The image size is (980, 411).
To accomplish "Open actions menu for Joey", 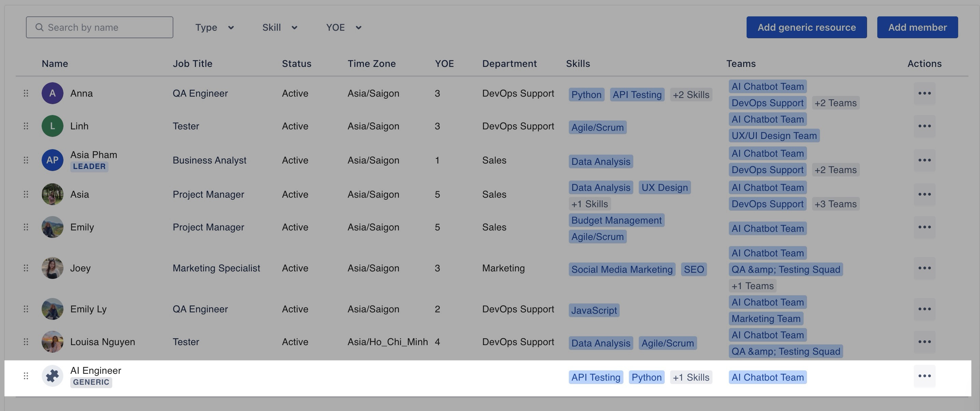I will pos(924,268).
